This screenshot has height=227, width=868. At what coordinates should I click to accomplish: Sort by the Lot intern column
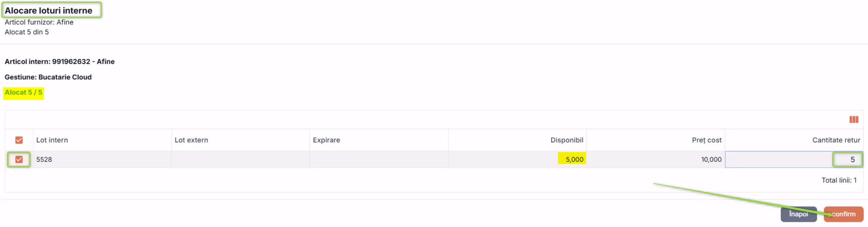(x=52, y=140)
